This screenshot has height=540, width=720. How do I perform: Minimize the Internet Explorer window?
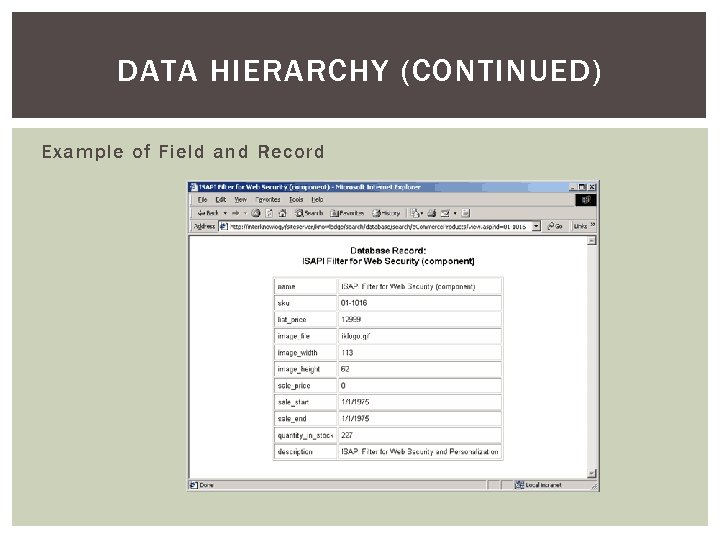coord(573,187)
